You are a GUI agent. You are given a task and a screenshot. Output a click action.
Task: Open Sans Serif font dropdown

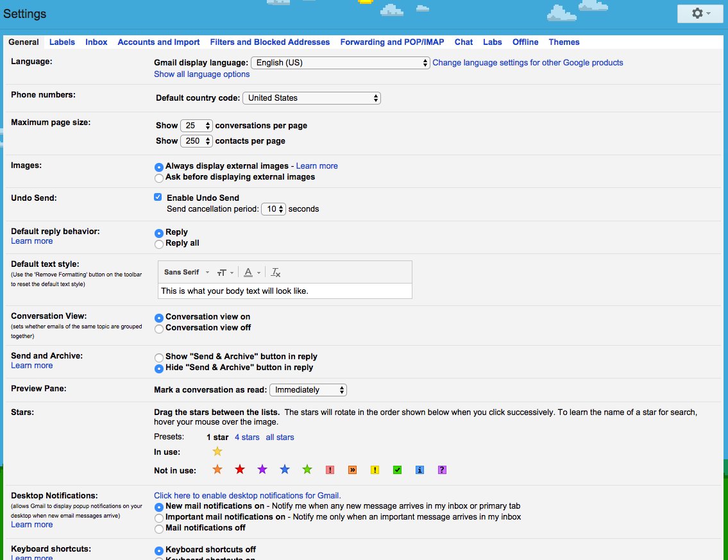pos(187,272)
